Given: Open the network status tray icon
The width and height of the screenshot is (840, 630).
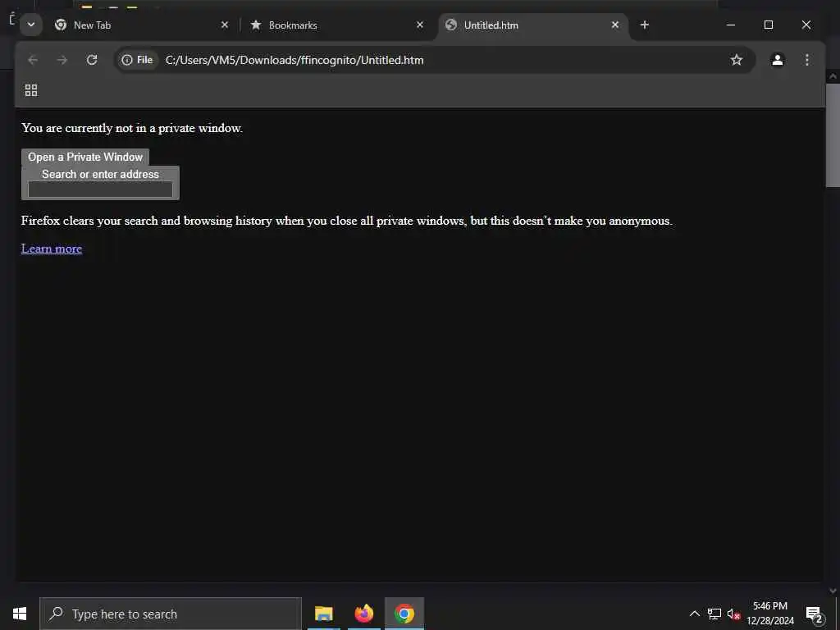Looking at the screenshot, I should [x=714, y=614].
